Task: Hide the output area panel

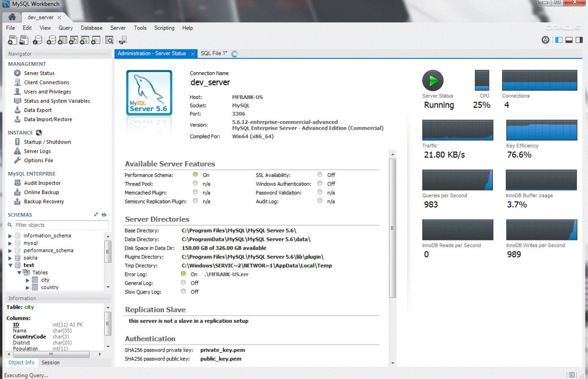Action: click(568, 39)
